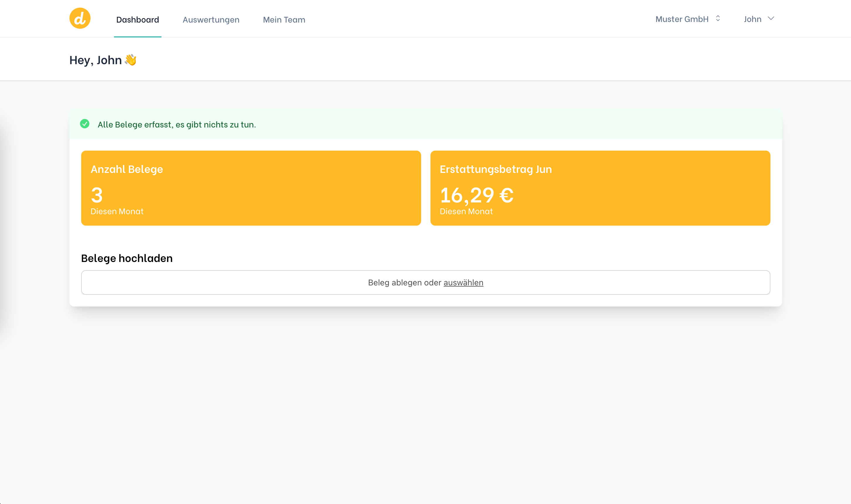This screenshot has width=851, height=504.
Task: Switch to the Dashboard tab
Action: [x=137, y=20]
